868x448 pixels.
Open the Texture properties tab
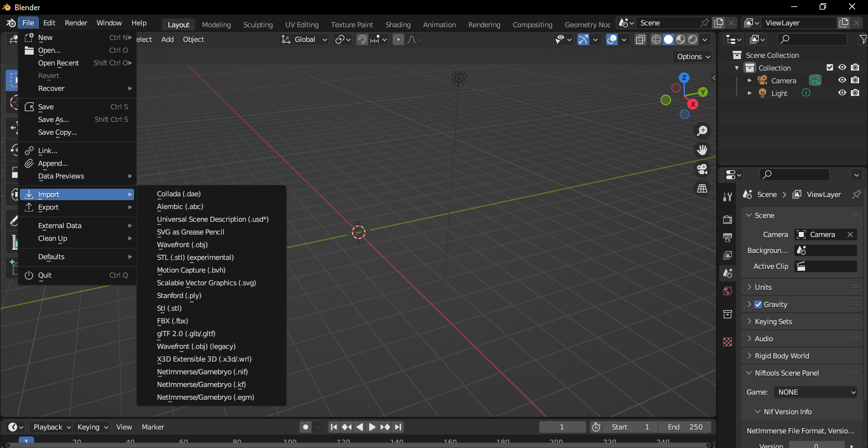coord(728,342)
